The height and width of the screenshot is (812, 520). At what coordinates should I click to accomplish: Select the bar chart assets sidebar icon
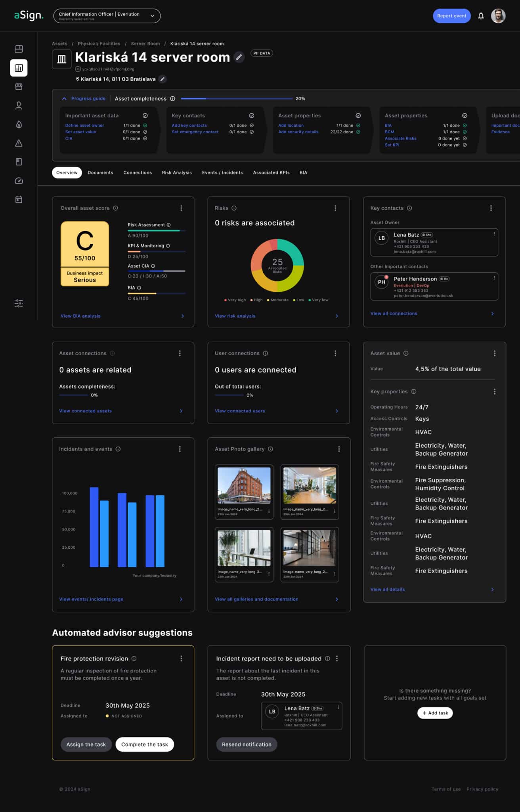[19, 68]
